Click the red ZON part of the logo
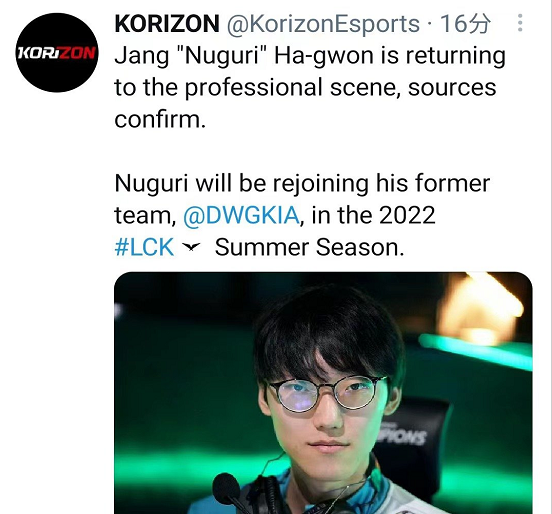The height and width of the screenshot is (514, 552). coord(77,53)
